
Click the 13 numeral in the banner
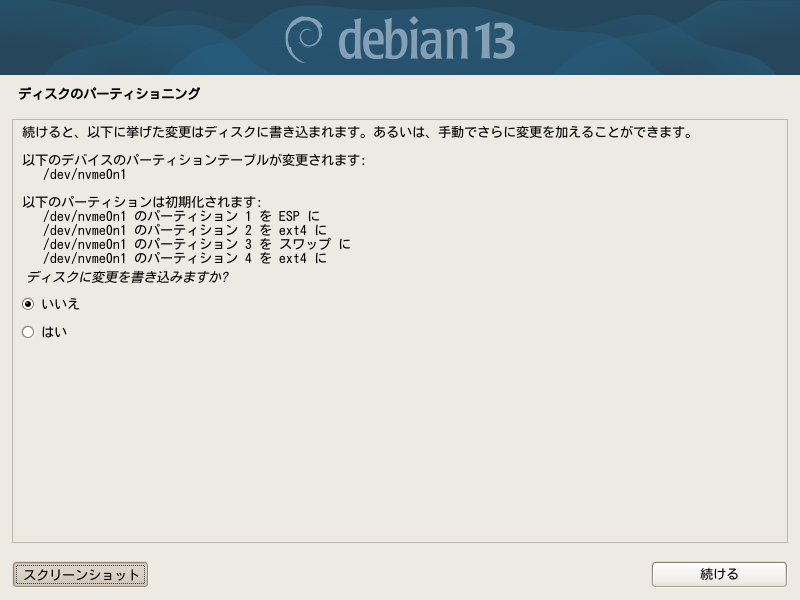[494, 41]
